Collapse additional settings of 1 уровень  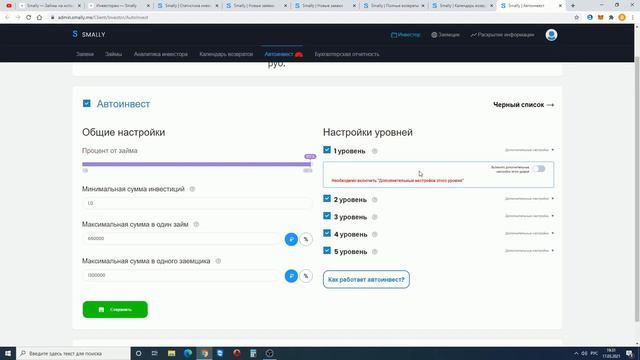[x=529, y=150]
